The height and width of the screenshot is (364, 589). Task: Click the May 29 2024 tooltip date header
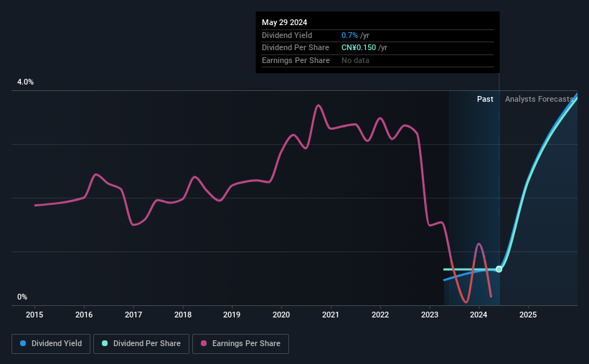(284, 22)
